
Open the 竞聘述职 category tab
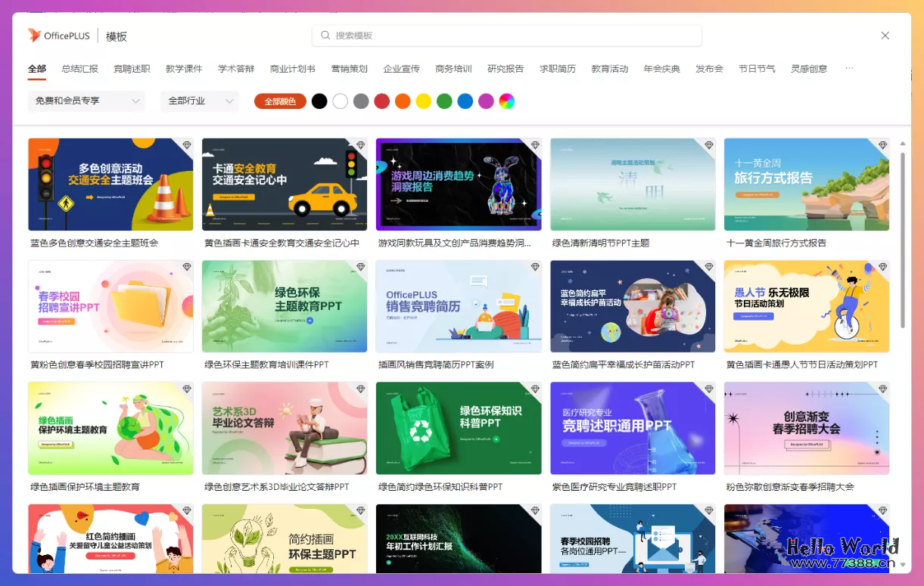pyautogui.click(x=132, y=69)
